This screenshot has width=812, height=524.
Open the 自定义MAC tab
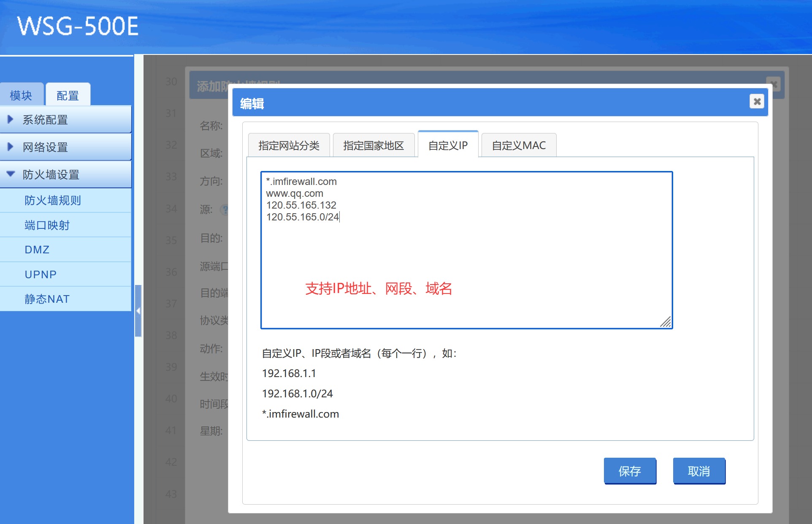pyautogui.click(x=519, y=146)
